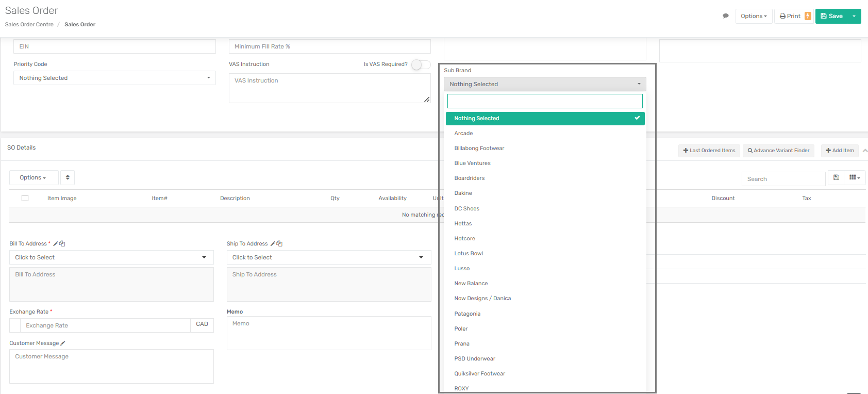Select Lotus Bowl option
The height and width of the screenshot is (394, 868).
tap(469, 253)
